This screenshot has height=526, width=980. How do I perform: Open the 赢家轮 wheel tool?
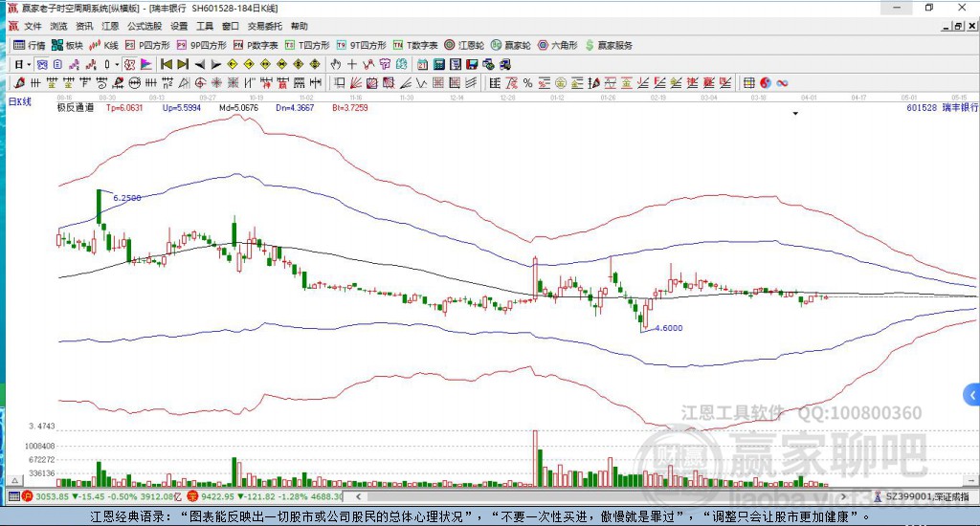511,45
